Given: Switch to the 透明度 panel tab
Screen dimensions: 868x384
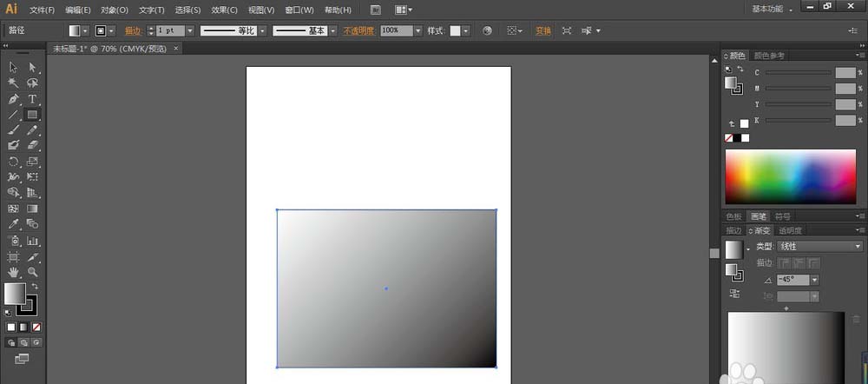Looking at the screenshot, I should 791,230.
